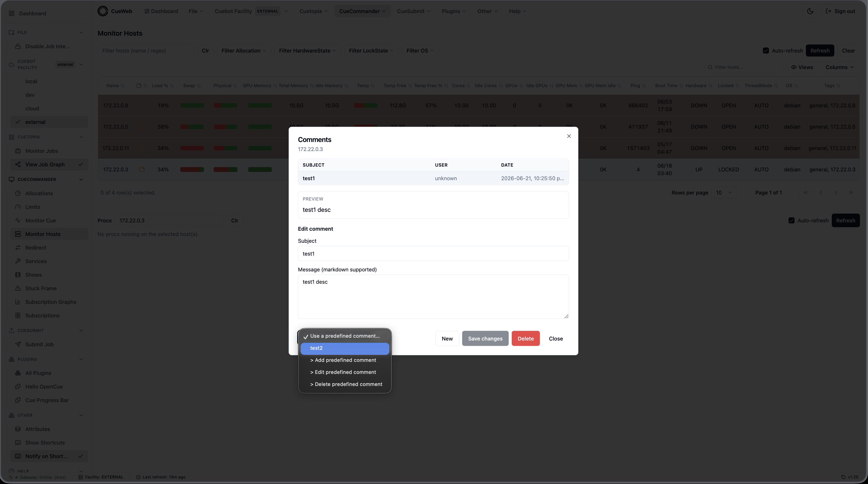This screenshot has width=868, height=484.
Task: Open Services in the sidebar
Action: [49, 261]
